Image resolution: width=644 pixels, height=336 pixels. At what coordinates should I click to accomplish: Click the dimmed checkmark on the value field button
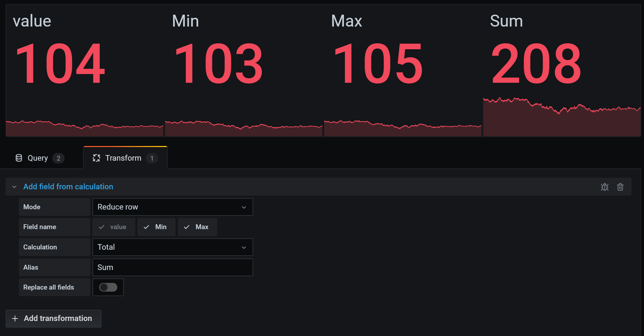click(102, 227)
